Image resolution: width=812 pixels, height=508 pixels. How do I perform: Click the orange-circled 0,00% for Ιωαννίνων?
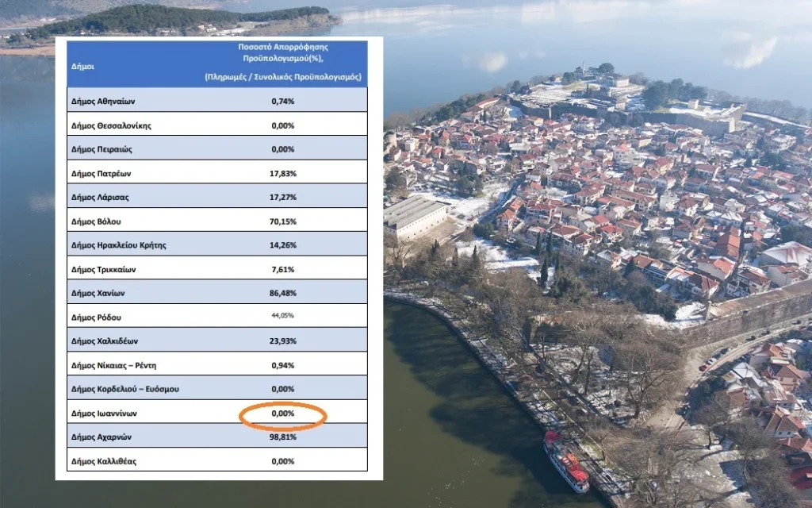pyautogui.click(x=284, y=412)
